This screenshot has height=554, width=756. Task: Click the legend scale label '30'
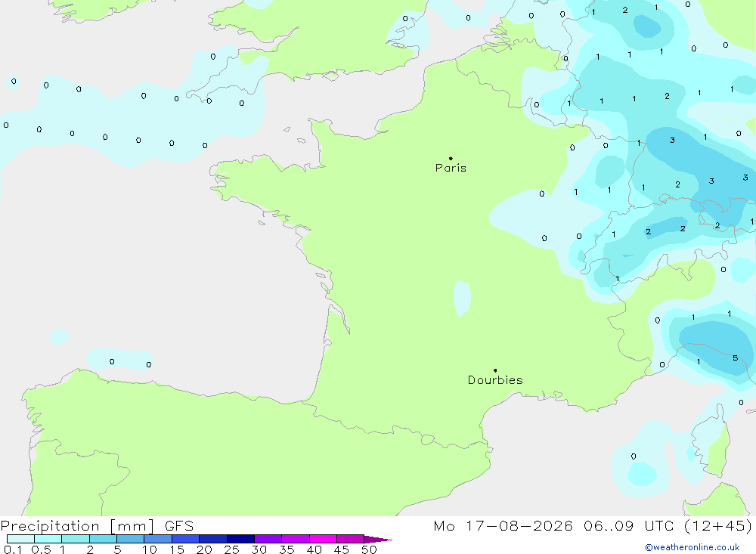(259, 549)
